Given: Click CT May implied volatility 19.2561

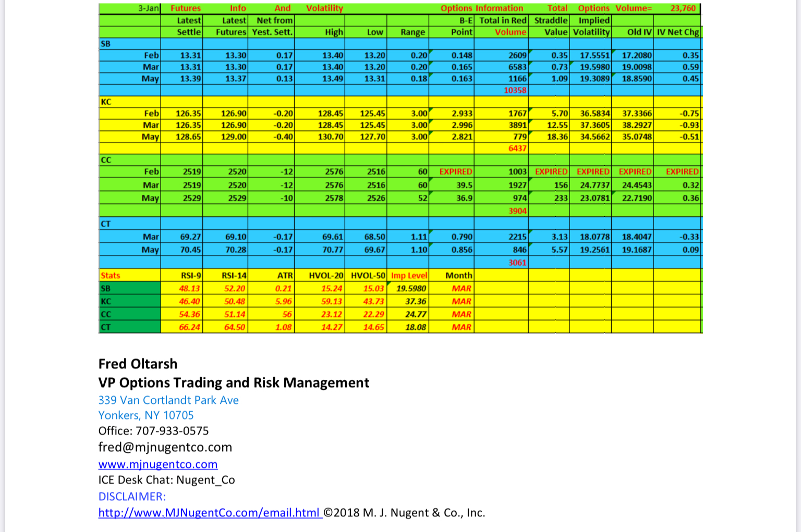Looking at the screenshot, I should coord(594,250).
